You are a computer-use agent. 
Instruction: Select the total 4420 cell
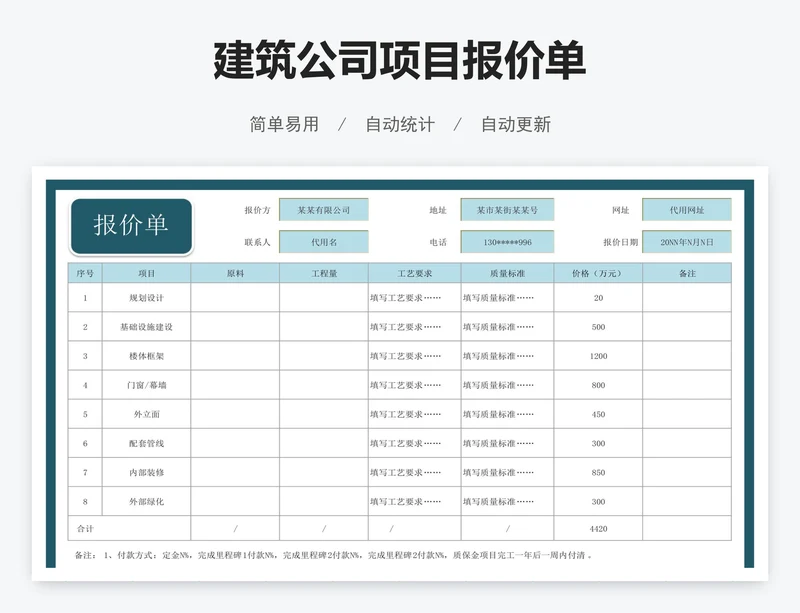pos(598,528)
